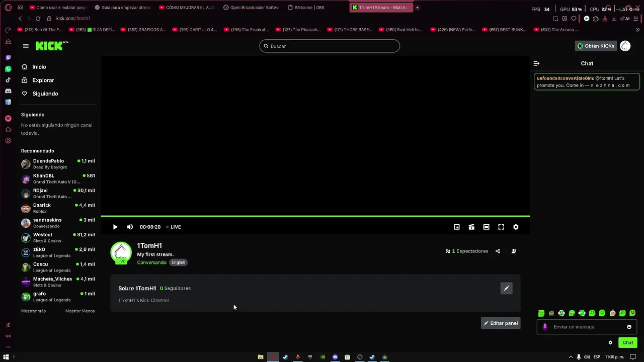Image resolution: width=644 pixels, height=362 pixels.
Task: Open WhatsApp in Opera sidebar
Action: point(8,69)
